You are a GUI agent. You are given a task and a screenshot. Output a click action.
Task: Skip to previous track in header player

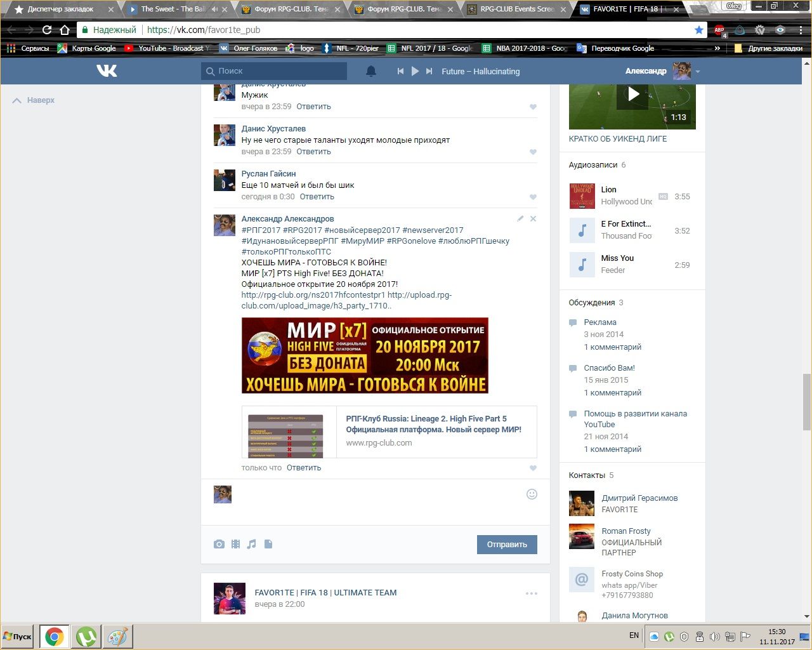coord(400,71)
